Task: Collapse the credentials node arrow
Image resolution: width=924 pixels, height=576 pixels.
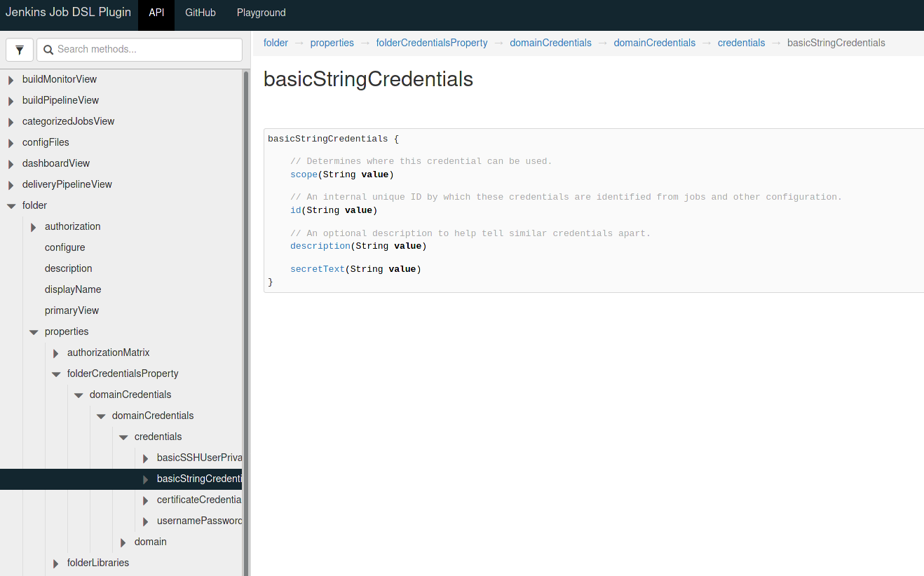Action: [123, 437]
